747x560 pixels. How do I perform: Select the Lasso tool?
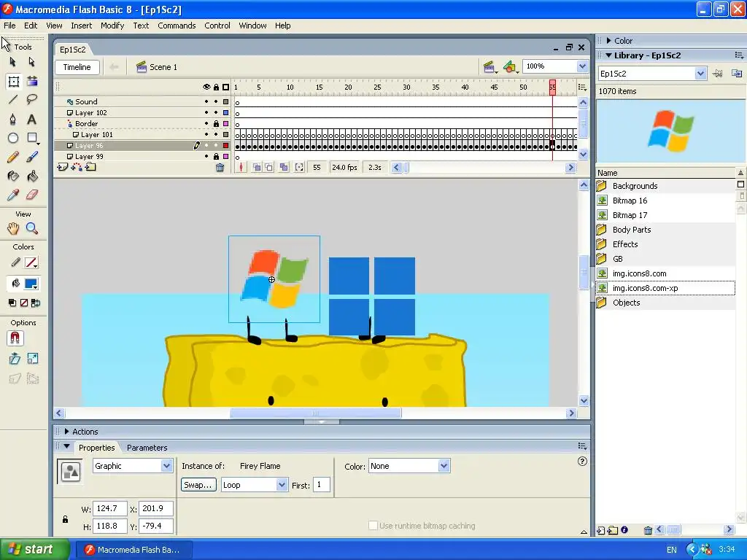[31, 99]
